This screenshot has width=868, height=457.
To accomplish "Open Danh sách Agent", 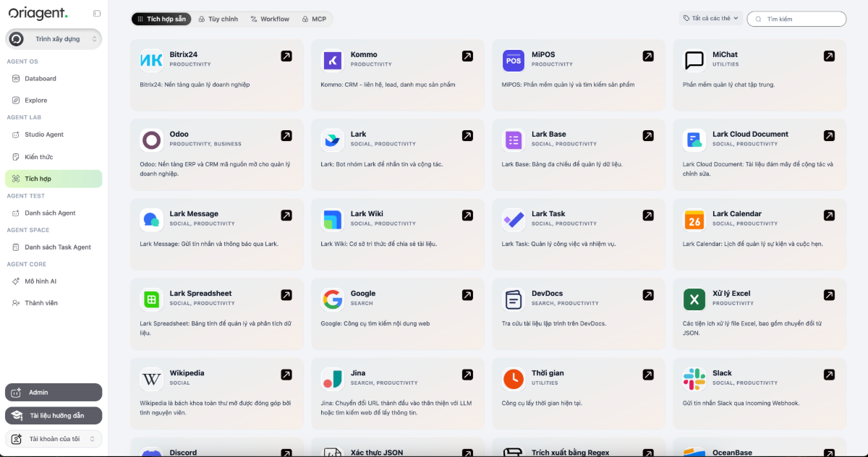I will (x=54, y=213).
